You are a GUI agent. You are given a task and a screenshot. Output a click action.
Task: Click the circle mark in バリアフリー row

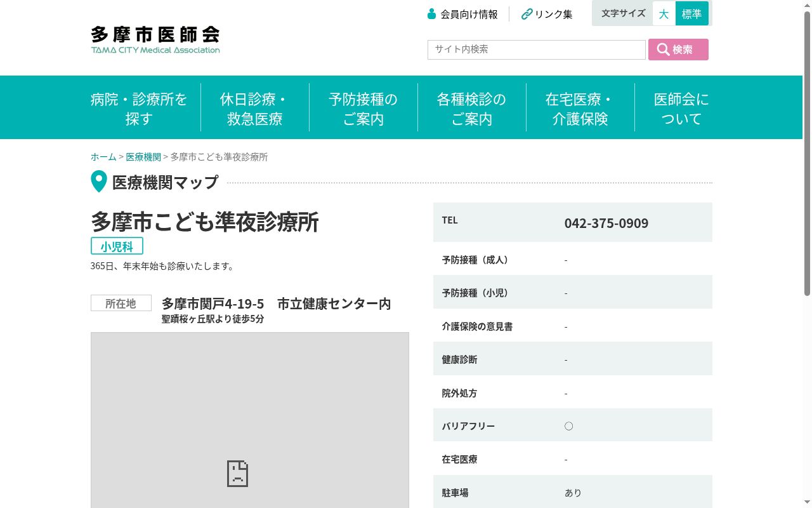(568, 426)
